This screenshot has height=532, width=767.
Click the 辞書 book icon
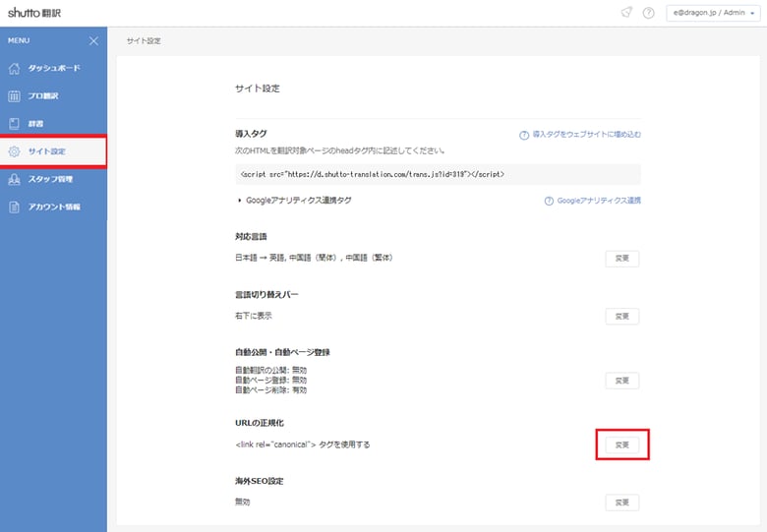(14, 124)
